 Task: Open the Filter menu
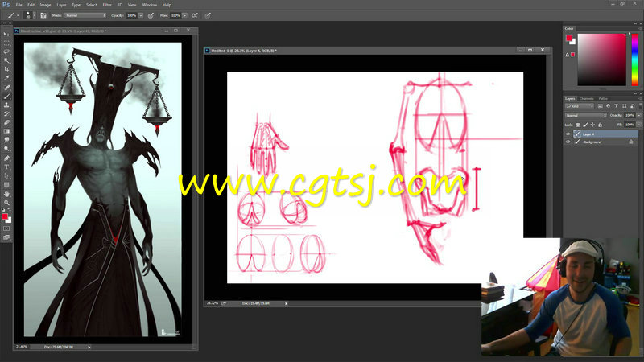coord(107,5)
